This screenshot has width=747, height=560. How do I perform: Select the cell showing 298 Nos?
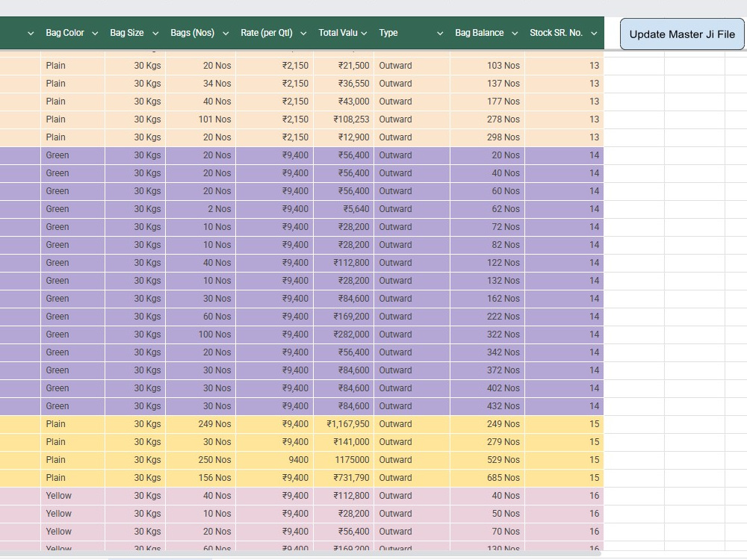pyautogui.click(x=487, y=137)
